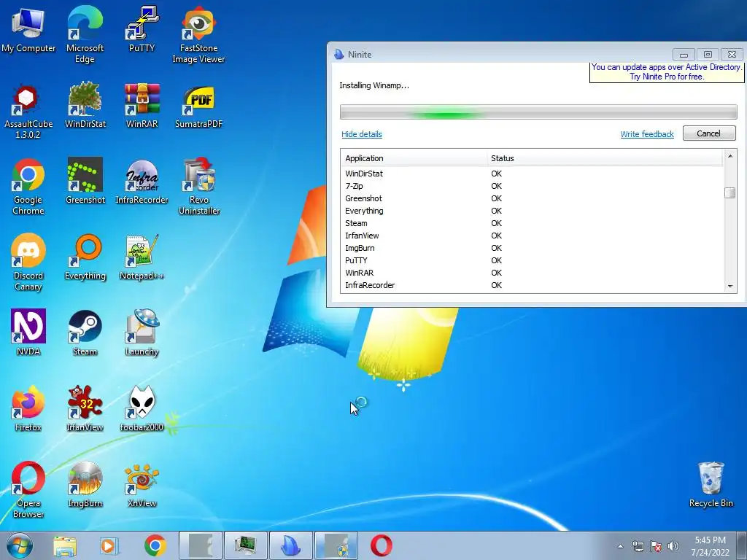Select Opera Browser desktop shortcut
Image resolution: width=747 pixels, height=560 pixels.
28,489
